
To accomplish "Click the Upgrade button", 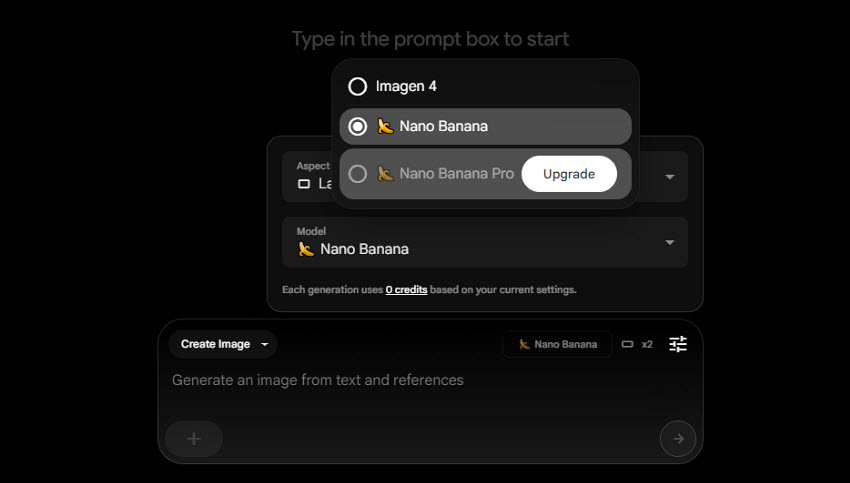I will pyautogui.click(x=569, y=174).
